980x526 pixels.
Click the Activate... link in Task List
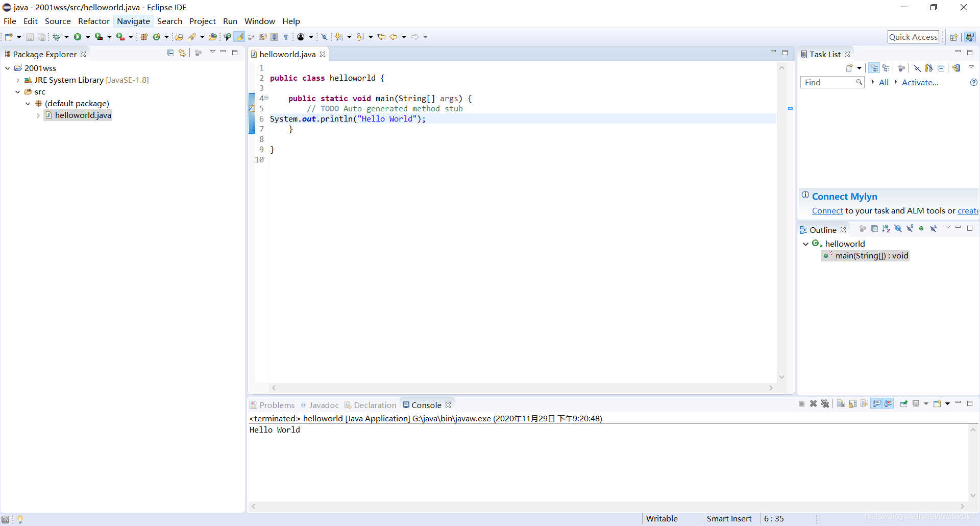[x=920, y=82]
